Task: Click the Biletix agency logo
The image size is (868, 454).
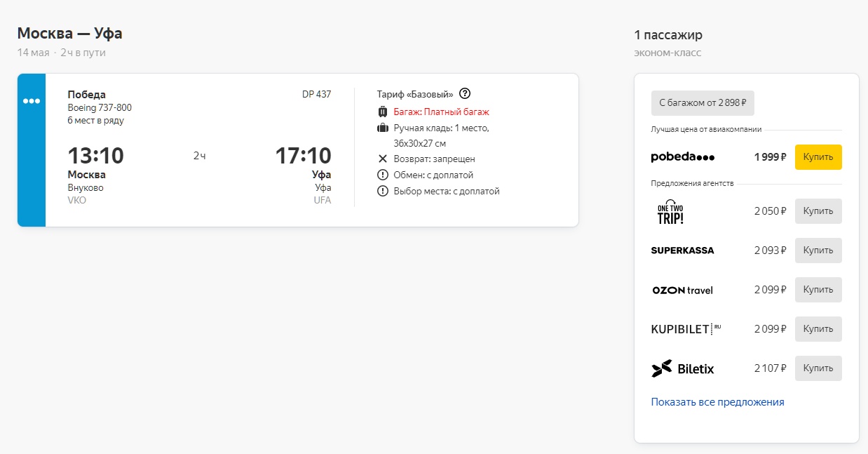Action: pyautogui.click(x=682, y=368)
